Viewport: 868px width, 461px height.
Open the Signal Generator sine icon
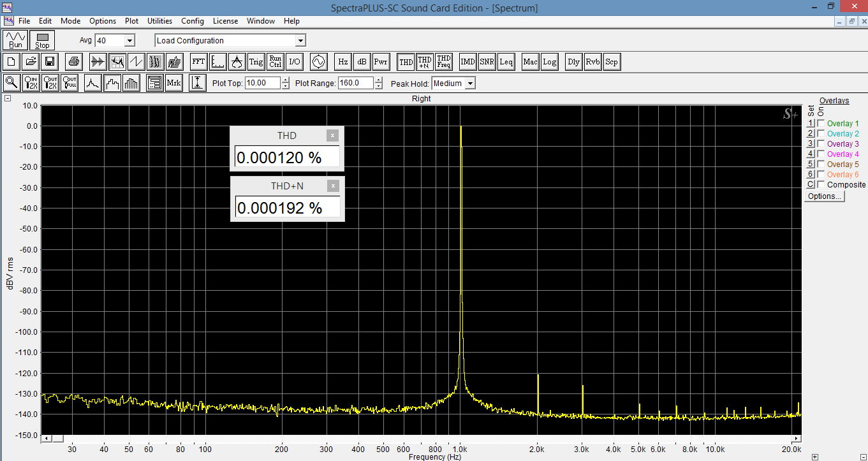tap(318, 62)
